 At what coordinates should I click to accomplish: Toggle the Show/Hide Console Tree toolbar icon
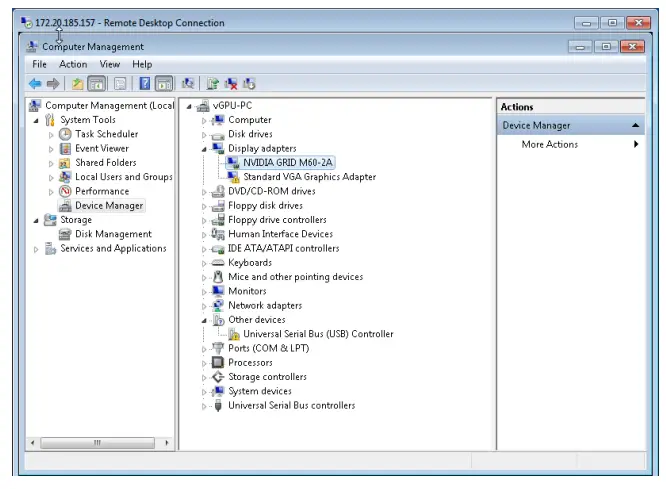click(x=96, y=84)
